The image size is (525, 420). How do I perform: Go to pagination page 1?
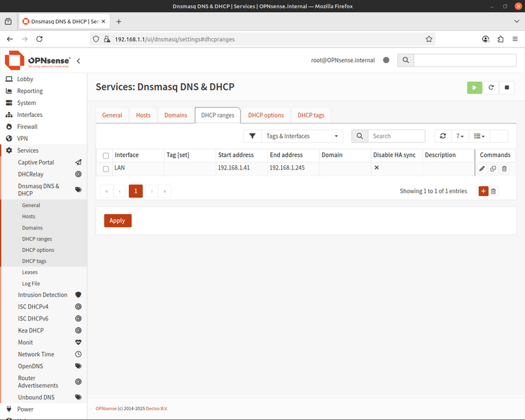point(136,191)
